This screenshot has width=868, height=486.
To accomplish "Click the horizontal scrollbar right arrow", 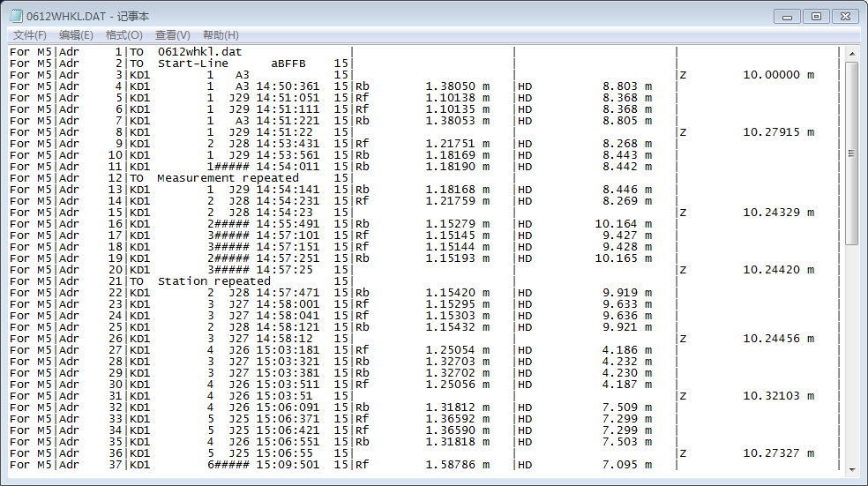I will click(838, 479).
